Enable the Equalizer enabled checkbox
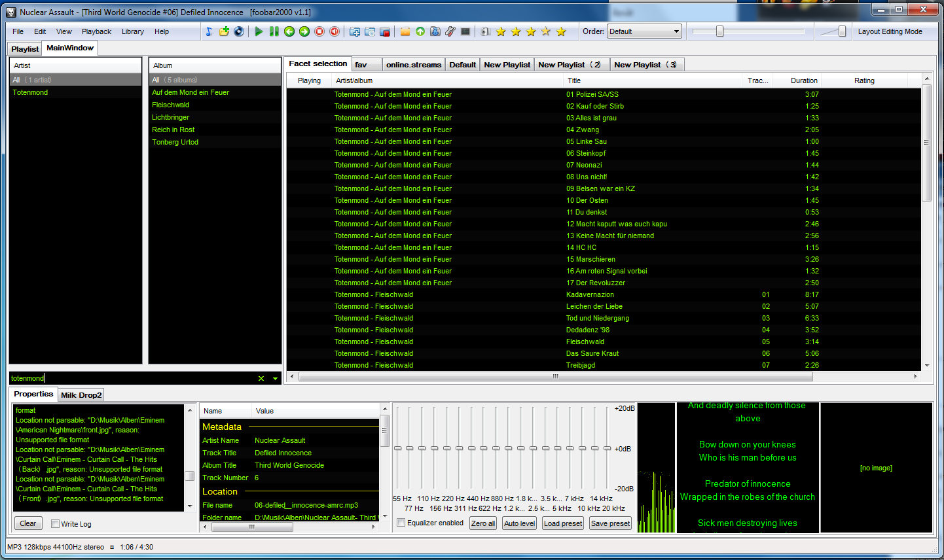The image size is (944, 560). pos(401,523)
